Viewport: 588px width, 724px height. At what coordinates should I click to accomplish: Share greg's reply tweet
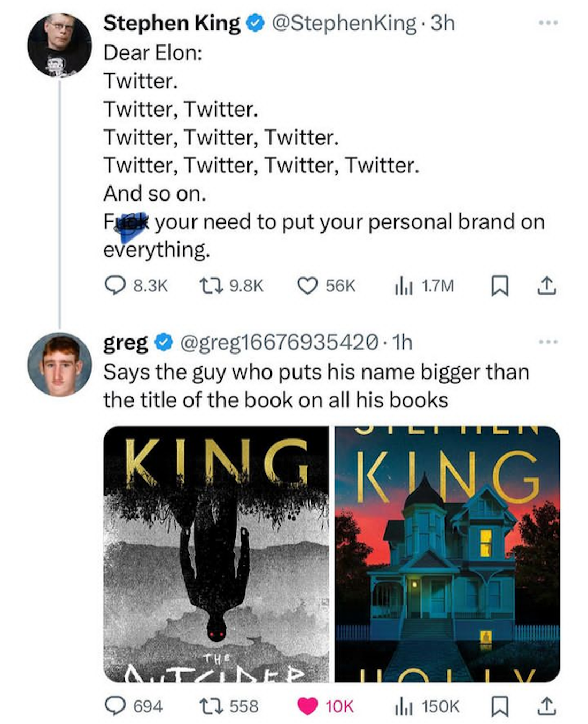(546, 706)
